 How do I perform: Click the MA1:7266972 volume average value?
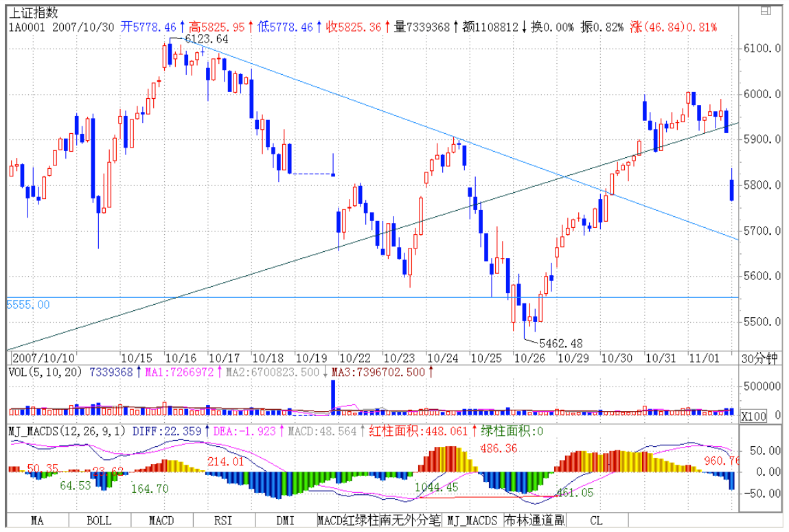180,373
